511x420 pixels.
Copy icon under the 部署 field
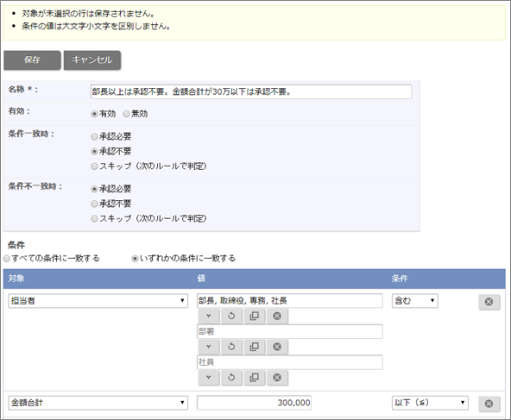pyautogui.click(x=254, y=347)
